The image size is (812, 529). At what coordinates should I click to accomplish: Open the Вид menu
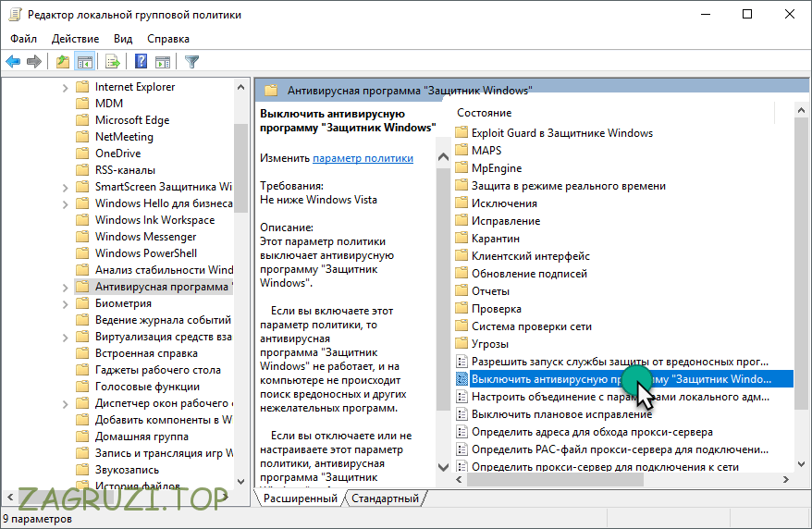coord(123,39)
